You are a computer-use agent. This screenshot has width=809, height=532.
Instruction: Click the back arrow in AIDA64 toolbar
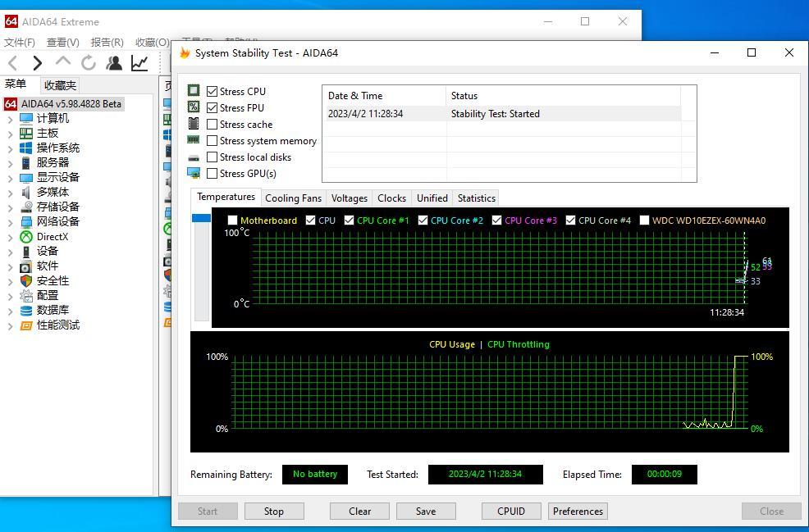[13, 63]
